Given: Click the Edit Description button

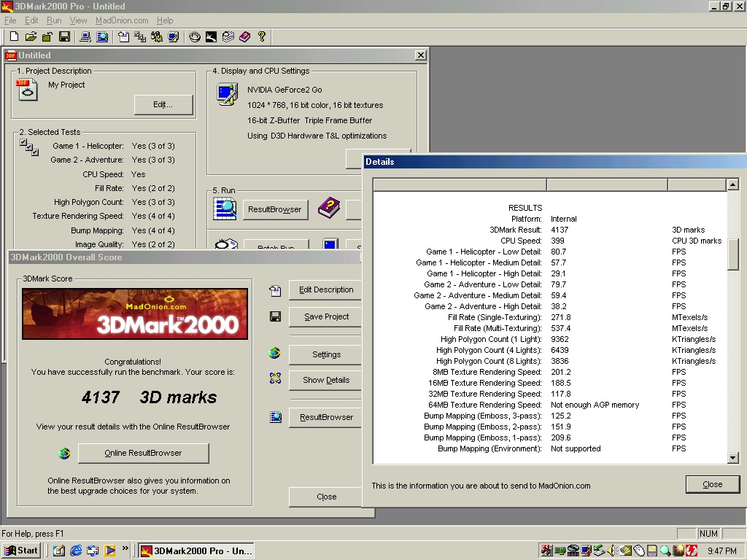Looking at the screenshot, I should click(326, 289).
